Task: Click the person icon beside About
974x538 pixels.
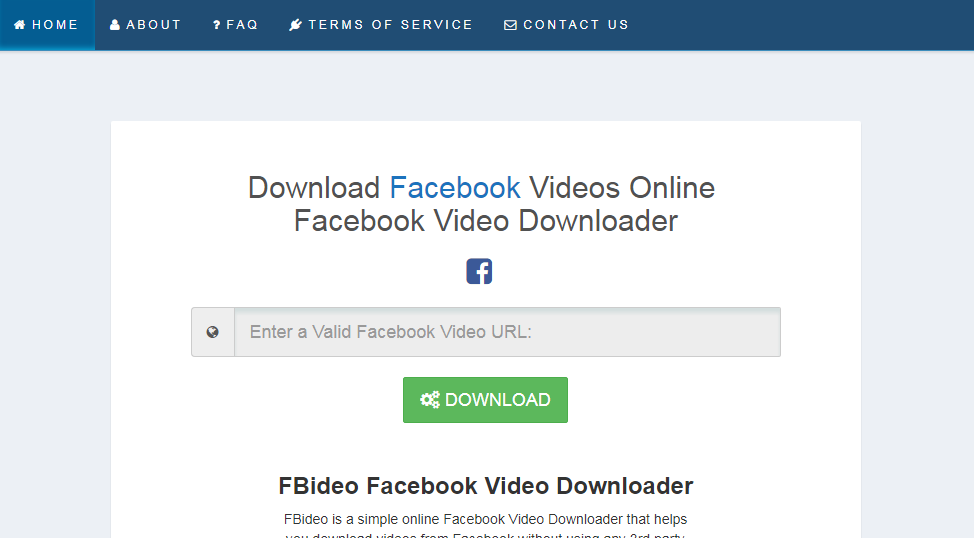Action: click(x=115, y=25)
